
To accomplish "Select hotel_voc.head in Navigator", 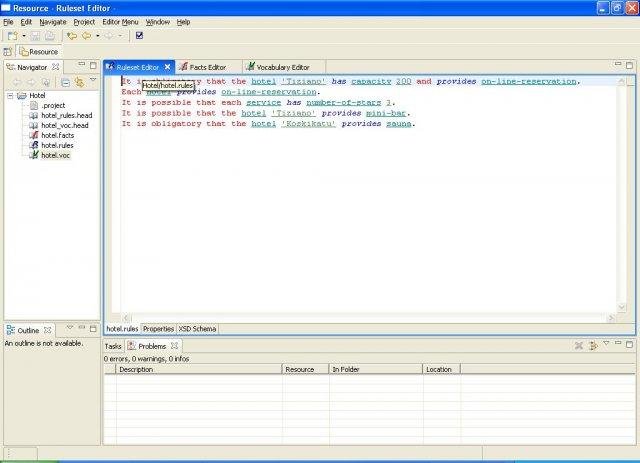I will [64, 125].
